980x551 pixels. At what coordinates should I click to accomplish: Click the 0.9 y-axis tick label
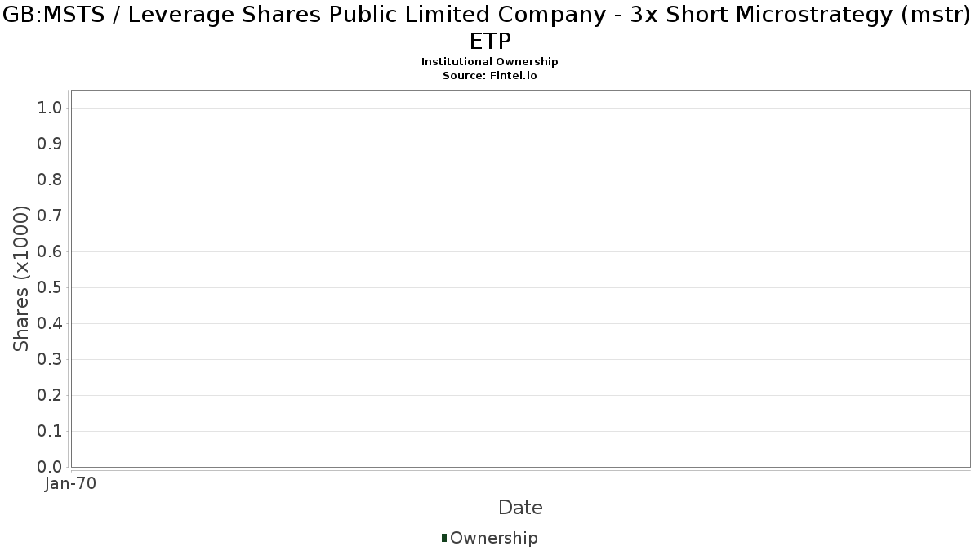coord(50,144)
